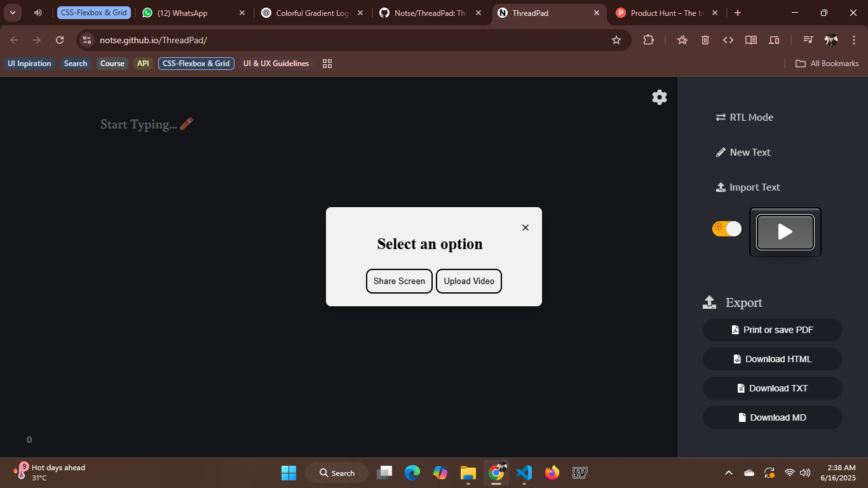
Task: Click the open book toolbar icon
Action: [x=751, y=40]
